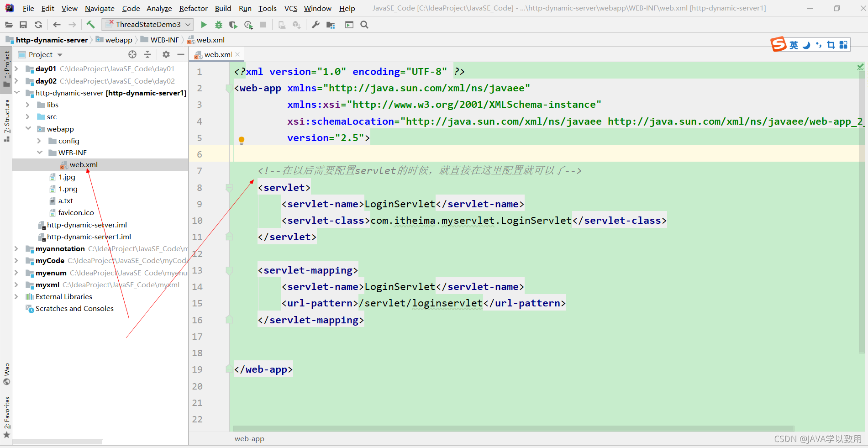The image size is (868, 448).
Task: Click the inspection checkmark icon at editor top right
Action: pyautogui.click(x=860, y=67)
